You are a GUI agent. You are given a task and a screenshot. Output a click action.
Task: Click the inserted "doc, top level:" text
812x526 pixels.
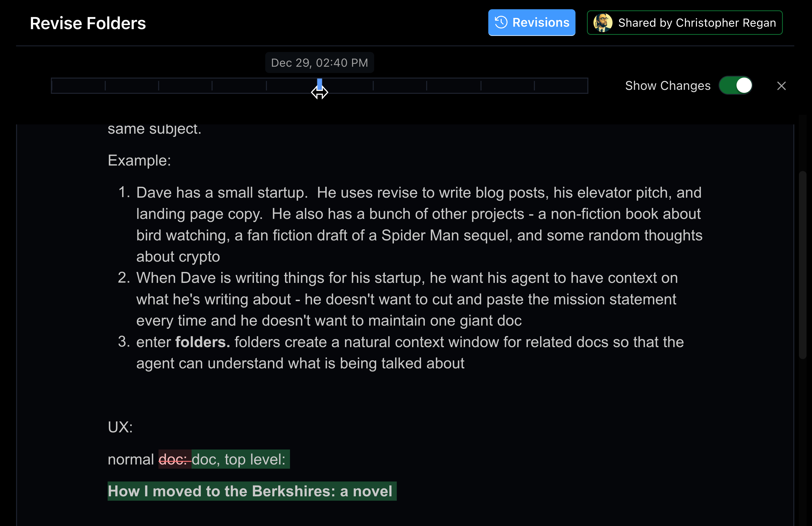239,459
